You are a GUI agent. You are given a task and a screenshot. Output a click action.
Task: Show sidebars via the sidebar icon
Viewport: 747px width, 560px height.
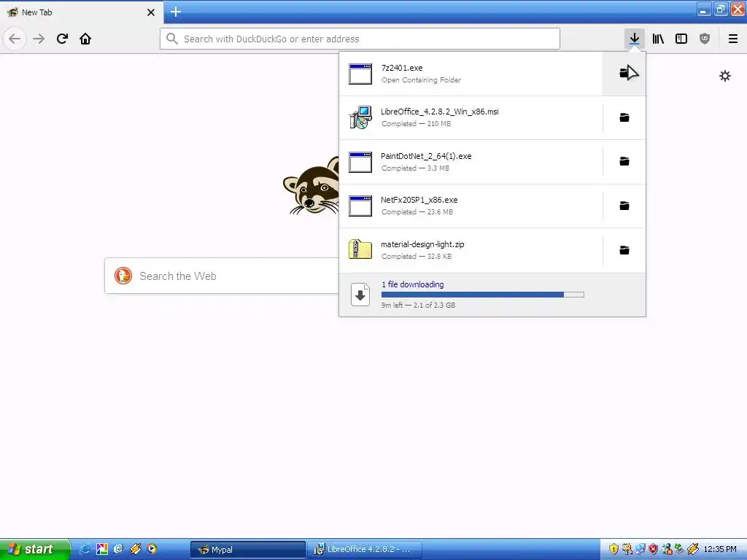(681, 39)
